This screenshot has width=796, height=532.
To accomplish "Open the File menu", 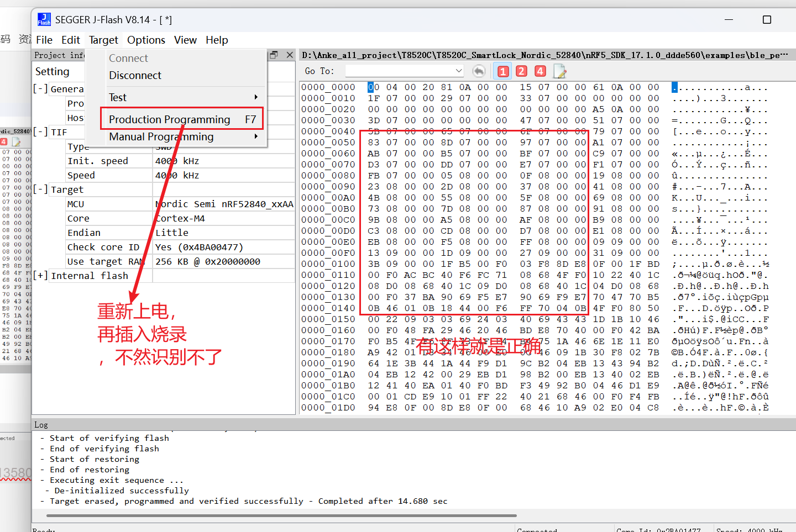I will (x=44, y=40).
